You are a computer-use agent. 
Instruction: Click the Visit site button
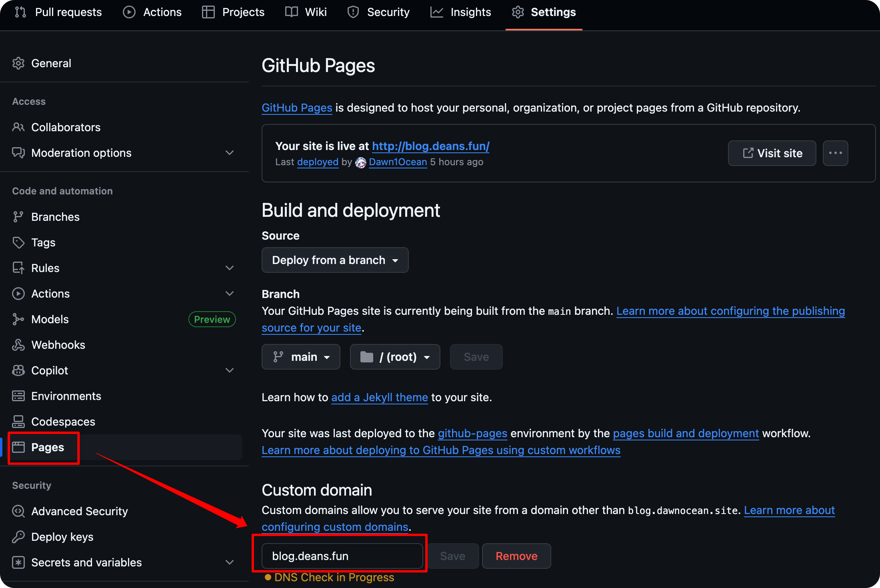(772, 153)
